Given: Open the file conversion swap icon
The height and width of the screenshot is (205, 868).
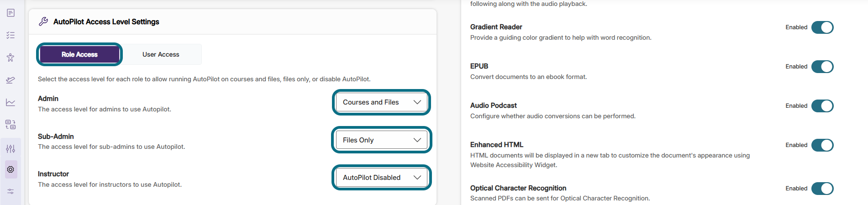Looking at the screenshot, I should pos(11,125).
